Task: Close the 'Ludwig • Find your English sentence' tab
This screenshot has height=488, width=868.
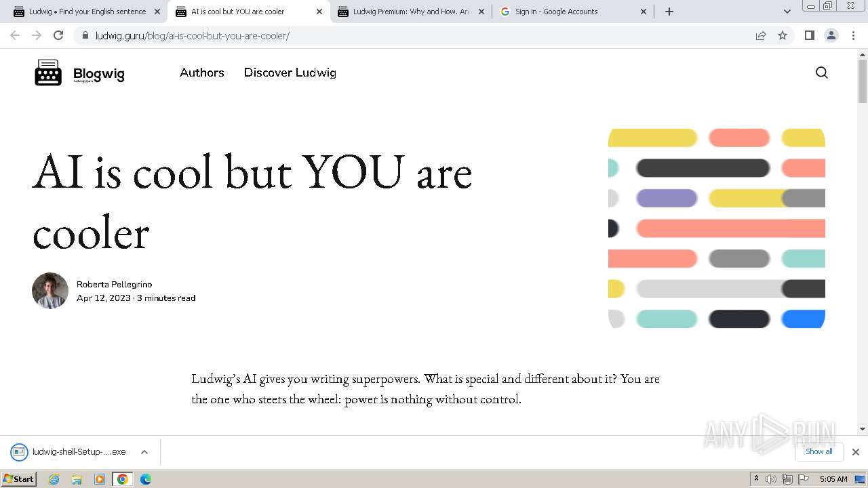Action: [157, 12]
